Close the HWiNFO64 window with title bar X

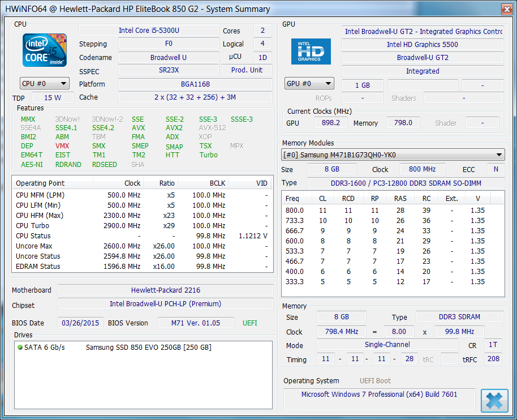click(507, 9)
